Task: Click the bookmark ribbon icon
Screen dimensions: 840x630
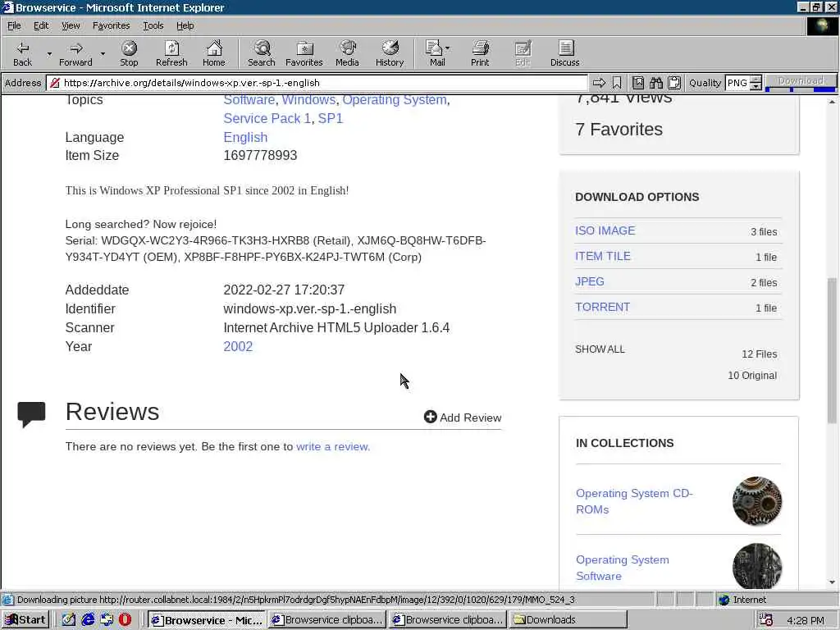Action: (617, 83)
